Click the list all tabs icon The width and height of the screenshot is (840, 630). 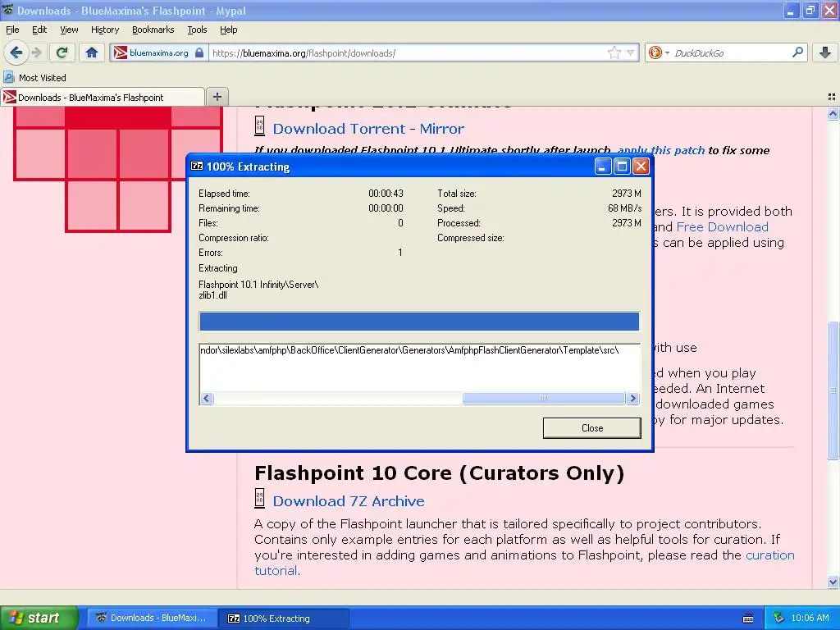[x=832, y=97]
